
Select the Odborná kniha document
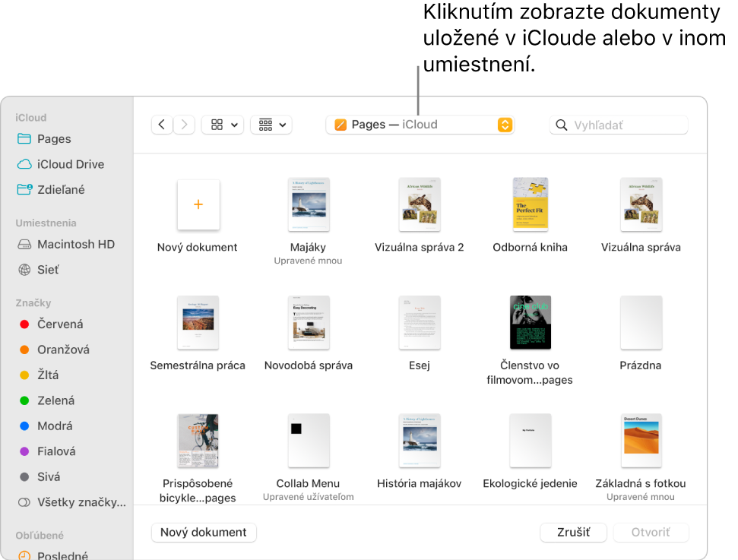point(531,204)
